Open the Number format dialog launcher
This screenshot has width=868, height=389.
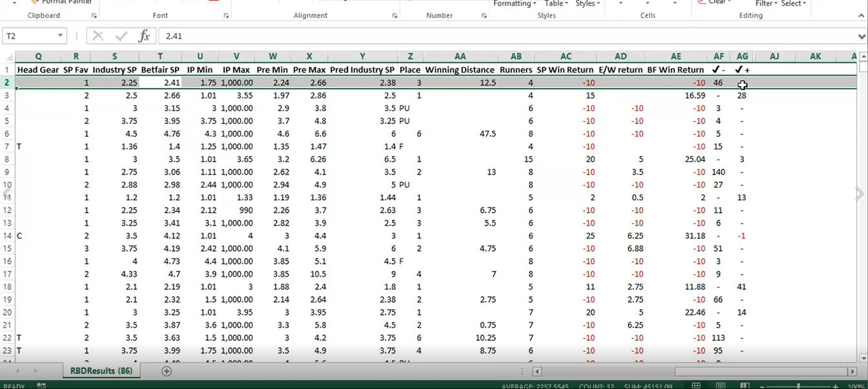(x=484, y=16)
